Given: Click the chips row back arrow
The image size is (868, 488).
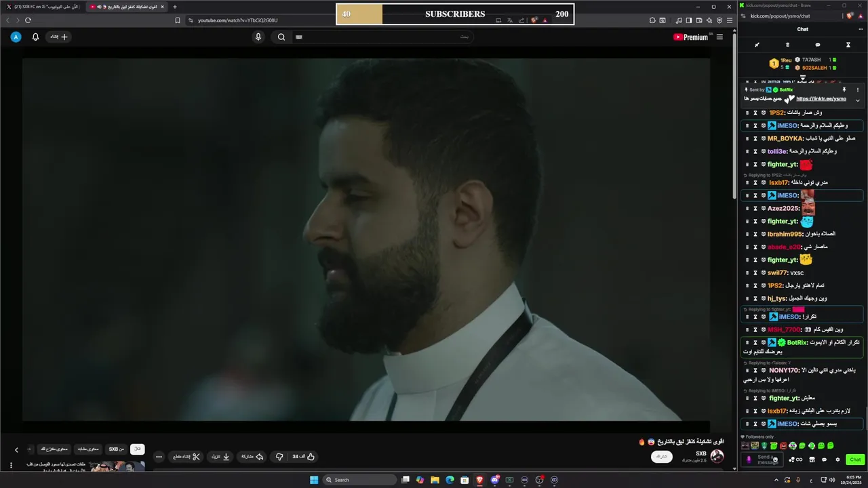Looking at the screenshot, I should click(16, 449).
